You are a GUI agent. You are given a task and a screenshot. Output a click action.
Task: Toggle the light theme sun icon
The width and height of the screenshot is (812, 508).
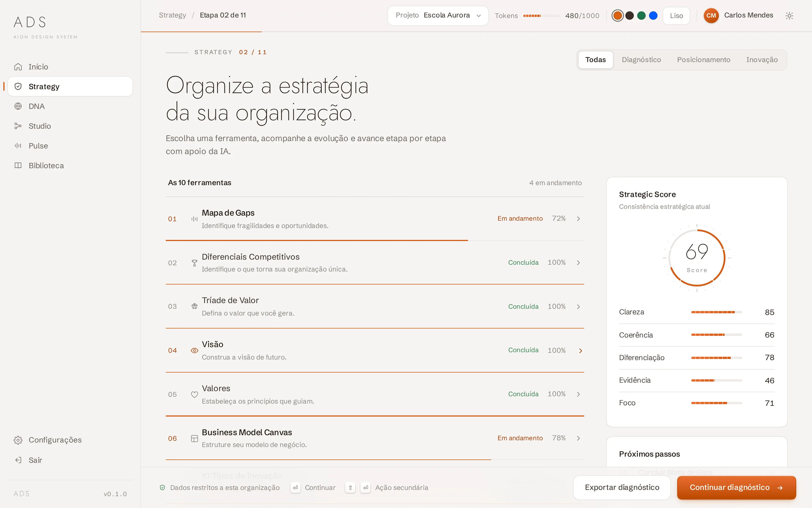[x=789, y=16]
